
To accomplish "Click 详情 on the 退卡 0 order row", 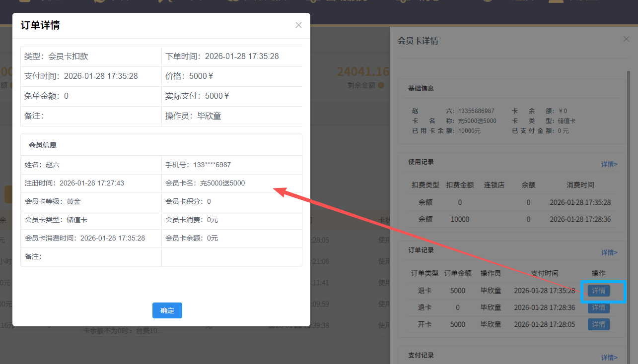I will tap(598, 307).
